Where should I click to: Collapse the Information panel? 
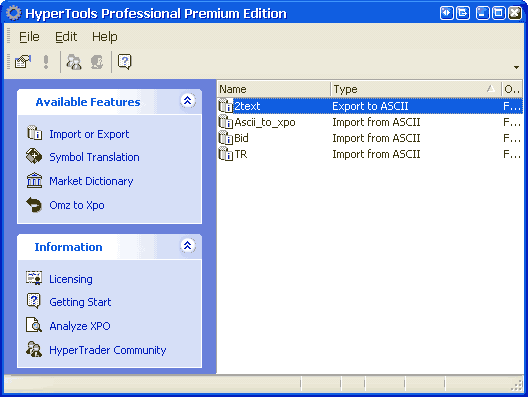(188, 245)
